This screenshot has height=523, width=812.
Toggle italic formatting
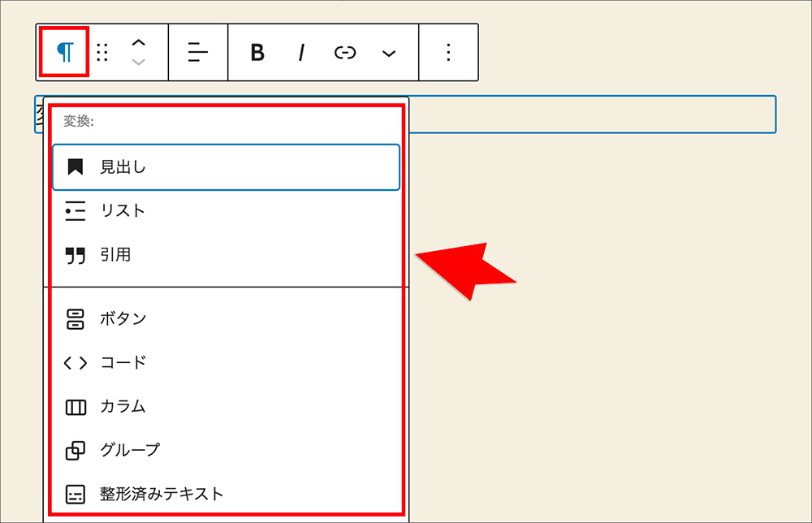(301, 53)
